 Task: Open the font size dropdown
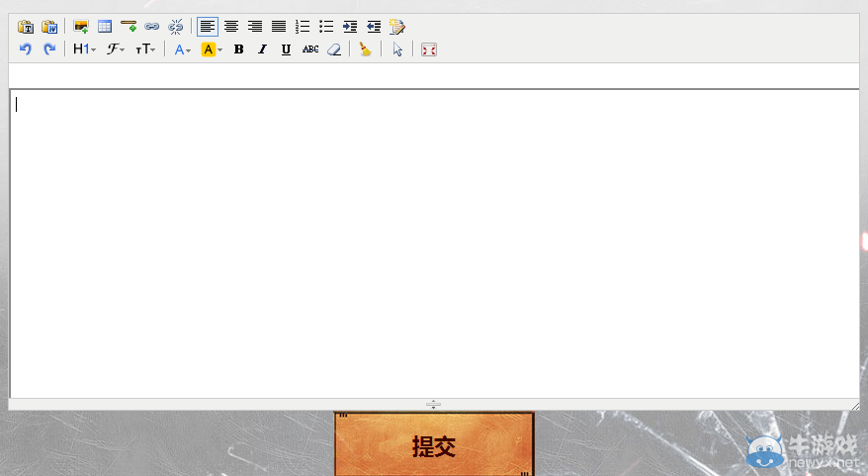coord(146,49)
